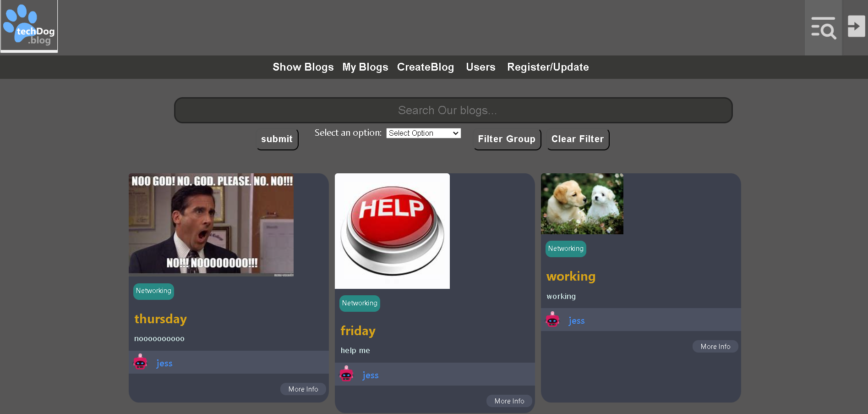Click the Filter Group button

tap(507, 139)
